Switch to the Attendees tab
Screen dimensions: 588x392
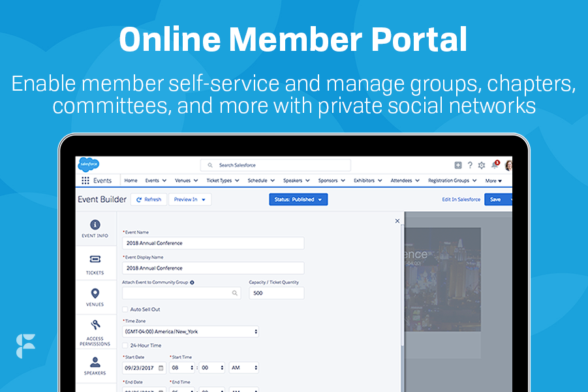click(x=400, y=181)
